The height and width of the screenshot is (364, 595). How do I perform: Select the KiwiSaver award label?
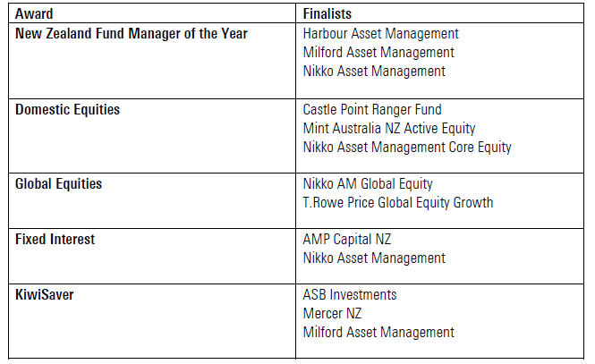[x=45, y=295]
